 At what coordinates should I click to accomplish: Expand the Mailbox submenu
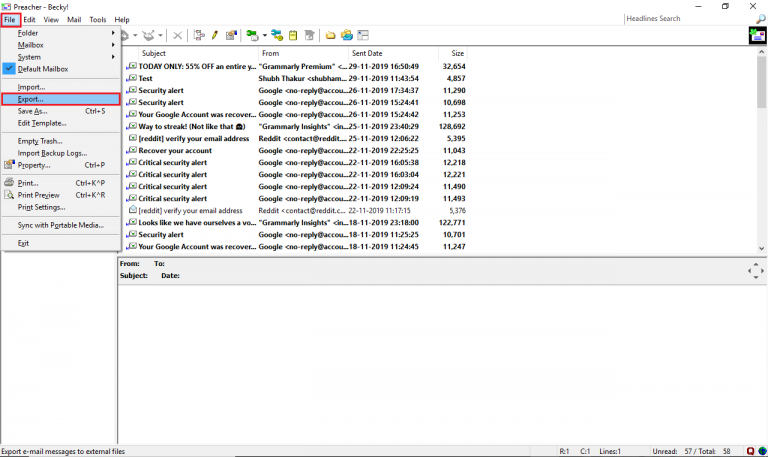(x=61, y=45)
